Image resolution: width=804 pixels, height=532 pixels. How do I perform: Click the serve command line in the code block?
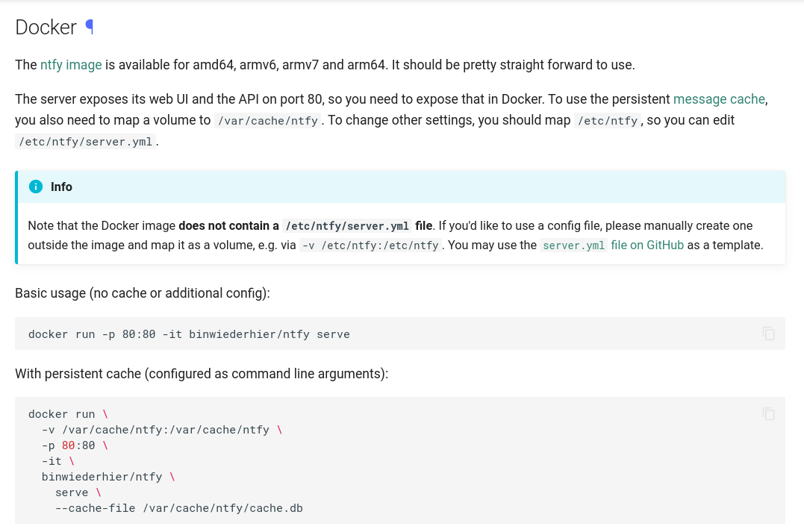(71, 492)
